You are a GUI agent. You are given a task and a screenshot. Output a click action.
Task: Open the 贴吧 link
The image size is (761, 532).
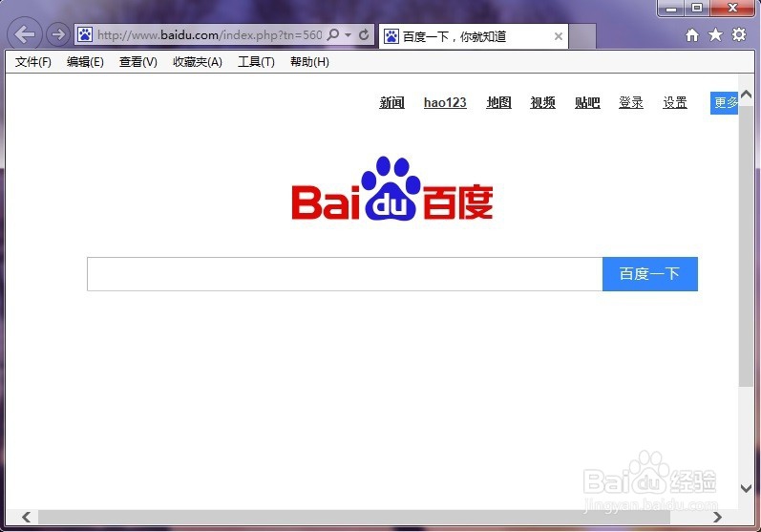(587, 102)
